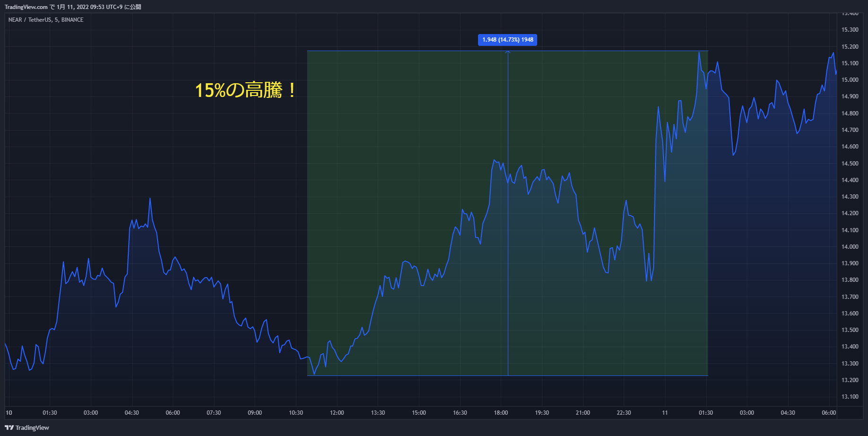Click the published date header TradingView.com 1月 11, 2022
Viewport: 868px width, 436px height.
click(x=73, y=7)
